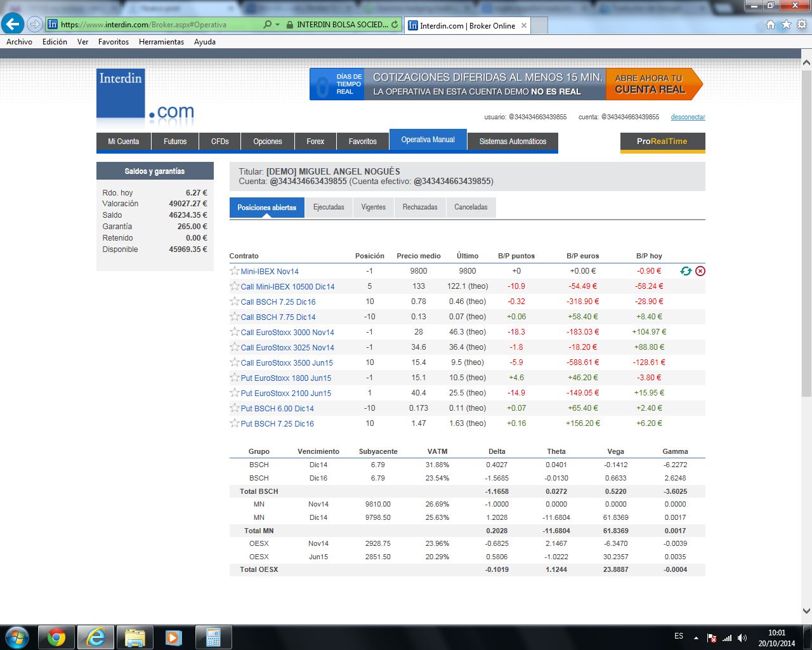Toggle star for Call EuroStoxx 3000 Nov14
This screenshot has width=812, height=650.
pyautogui.click(x=235, y=332)
